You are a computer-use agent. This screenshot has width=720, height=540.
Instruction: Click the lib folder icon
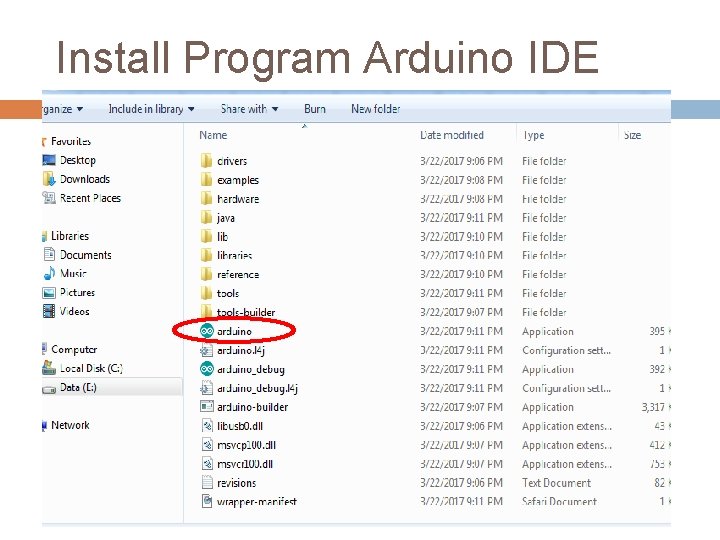207,236
